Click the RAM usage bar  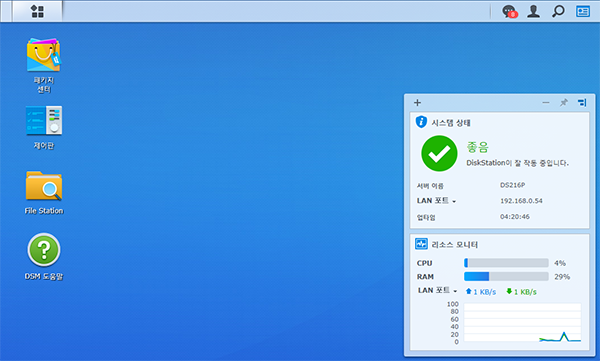point(506,276)
